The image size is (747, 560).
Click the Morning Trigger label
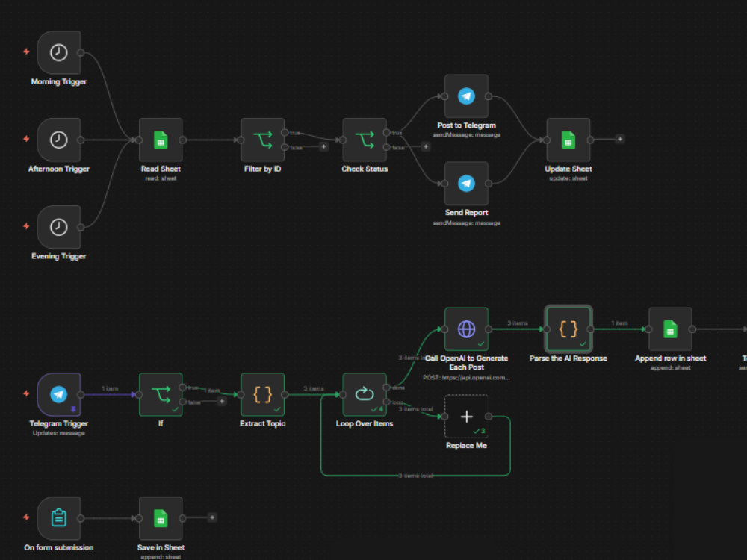tap(58, 82)
